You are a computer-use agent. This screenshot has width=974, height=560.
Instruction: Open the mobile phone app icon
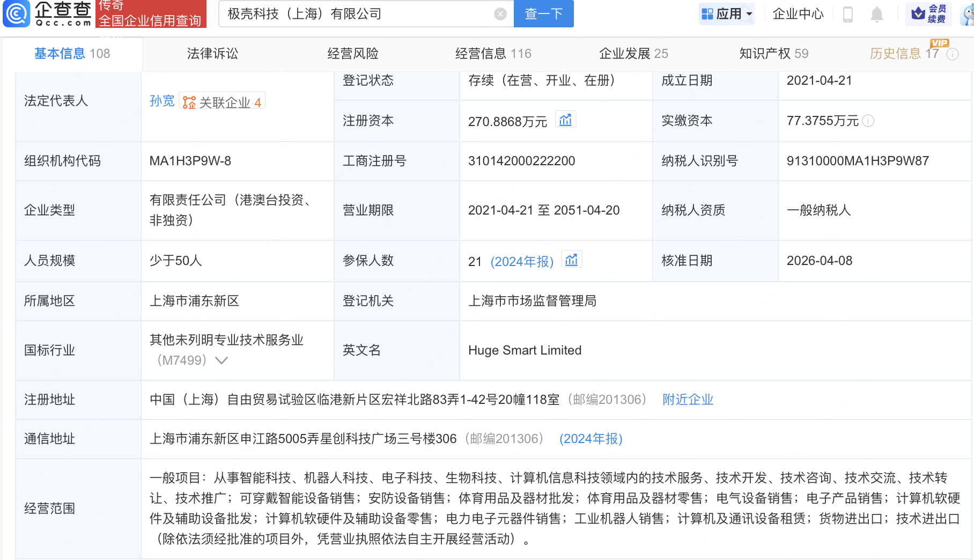point(847,14)
